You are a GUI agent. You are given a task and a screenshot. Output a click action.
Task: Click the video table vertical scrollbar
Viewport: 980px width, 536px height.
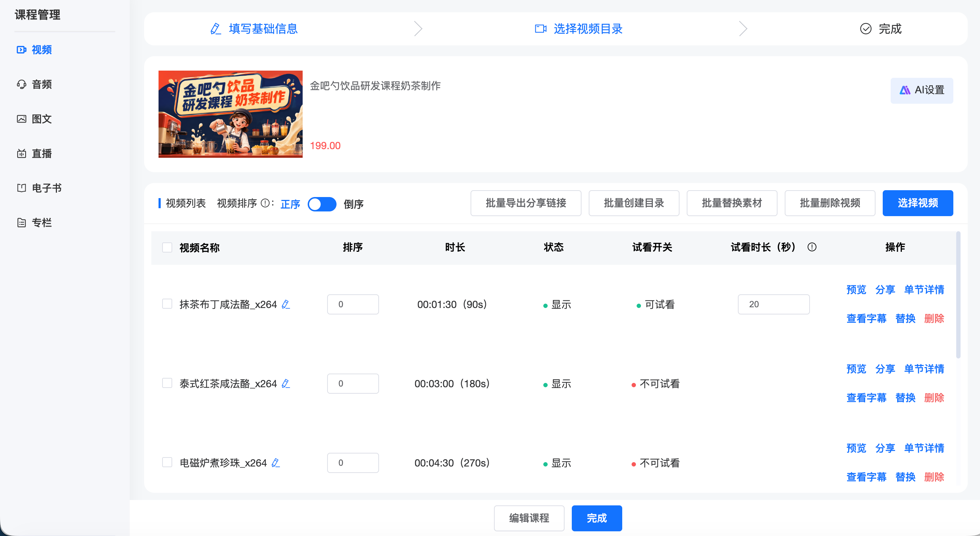coord(958,295)
